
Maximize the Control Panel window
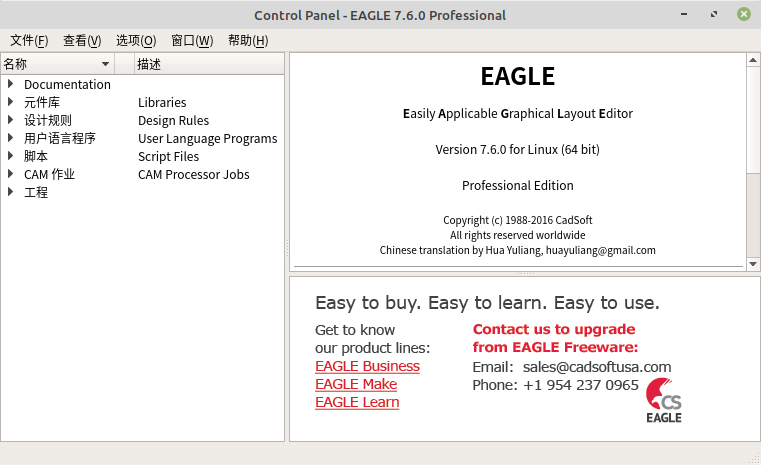(x=714, y=14)
